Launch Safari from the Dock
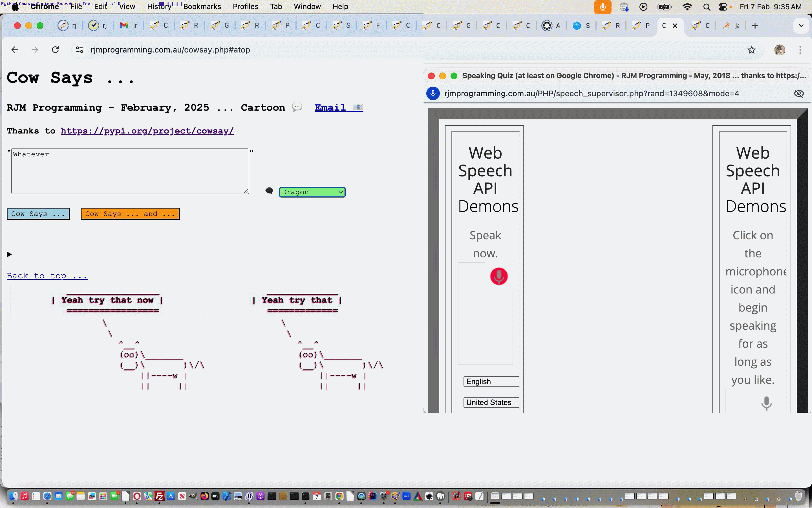 (47, 496)
